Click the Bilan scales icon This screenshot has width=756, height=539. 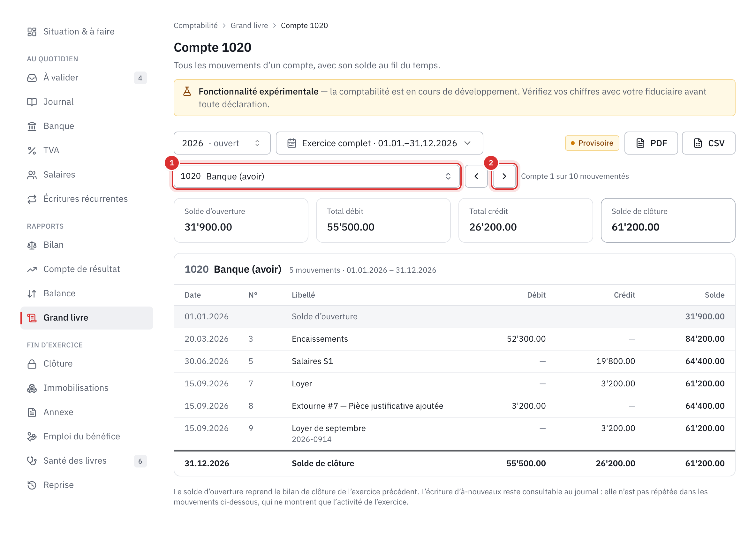coord(32,245)
